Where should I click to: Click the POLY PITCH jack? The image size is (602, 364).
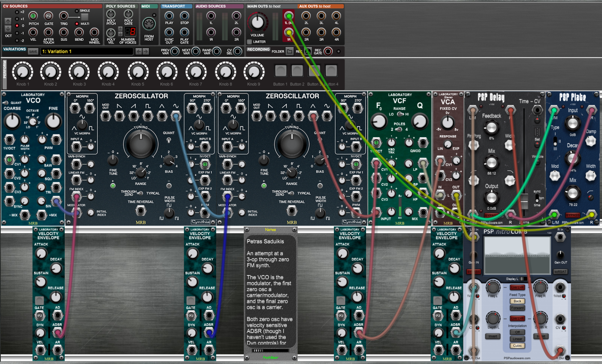pyautogui.click(x=111, y=14)
